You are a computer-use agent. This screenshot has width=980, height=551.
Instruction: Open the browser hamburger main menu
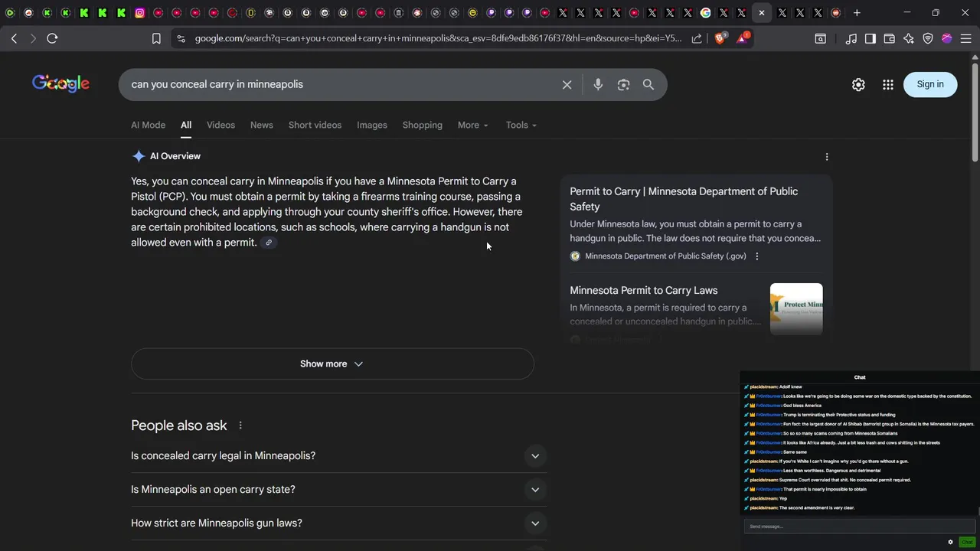pyautogui.click(x=965, y=38)
